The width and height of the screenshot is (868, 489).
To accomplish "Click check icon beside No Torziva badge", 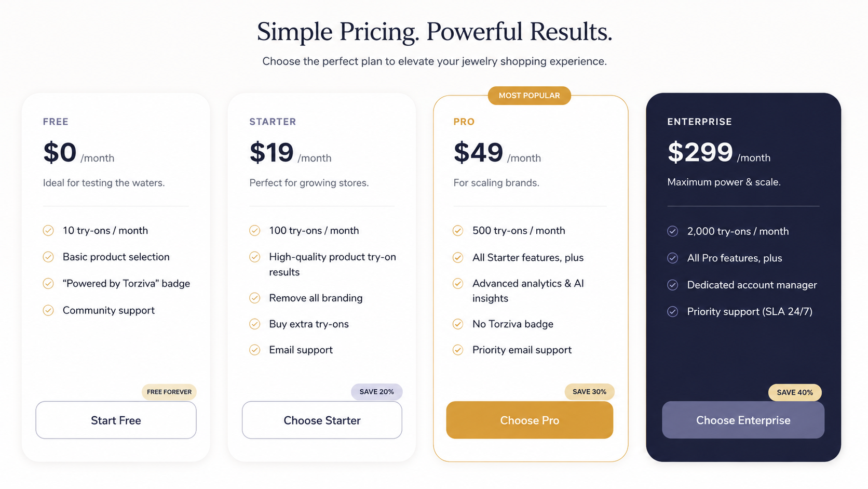I will point(458,324).
